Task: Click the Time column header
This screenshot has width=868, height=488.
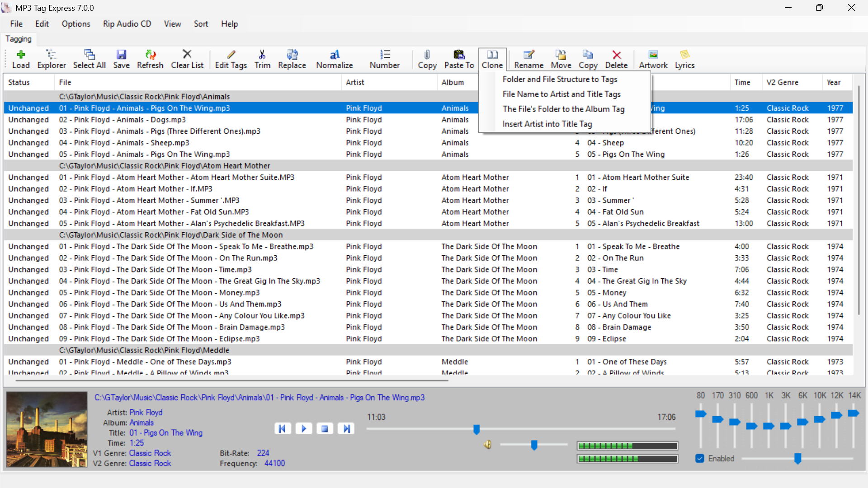Action: [745, 82]
